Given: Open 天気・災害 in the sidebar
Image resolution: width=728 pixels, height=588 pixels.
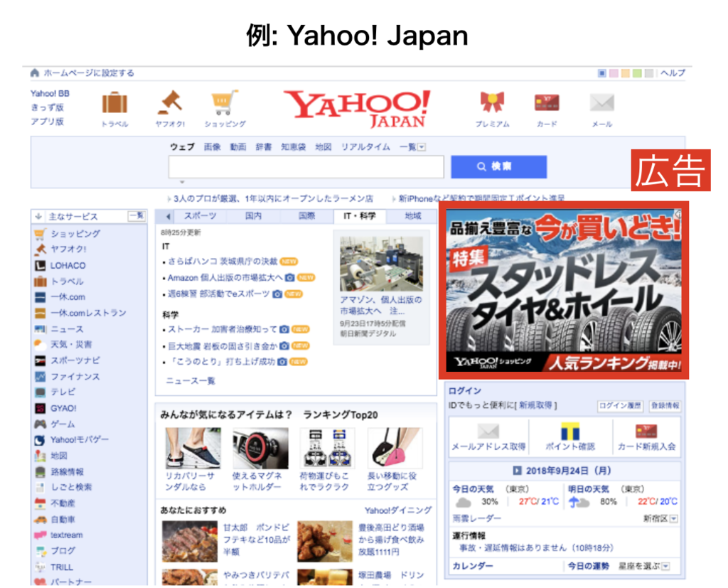Looking at the screenshot, I should click(71, 345).
